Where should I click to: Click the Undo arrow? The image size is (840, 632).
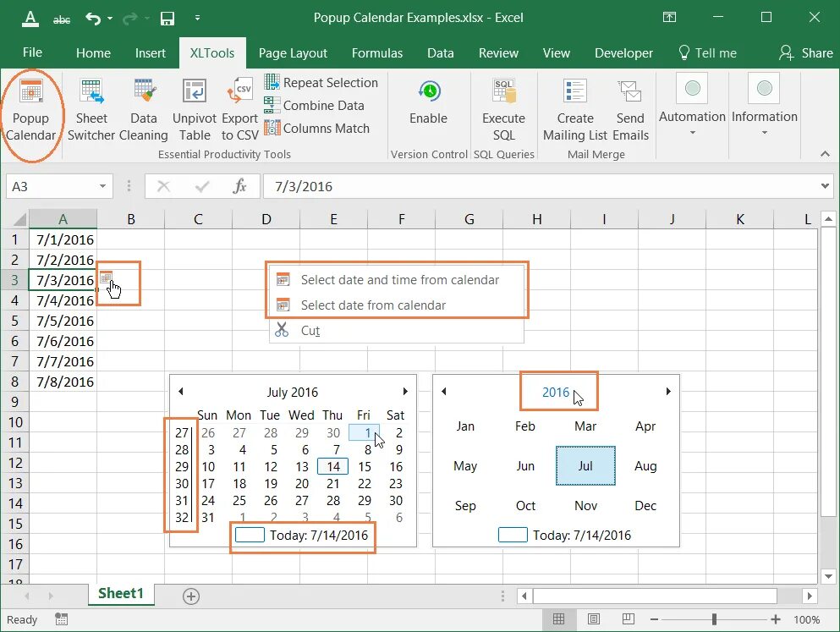[93, 19]
